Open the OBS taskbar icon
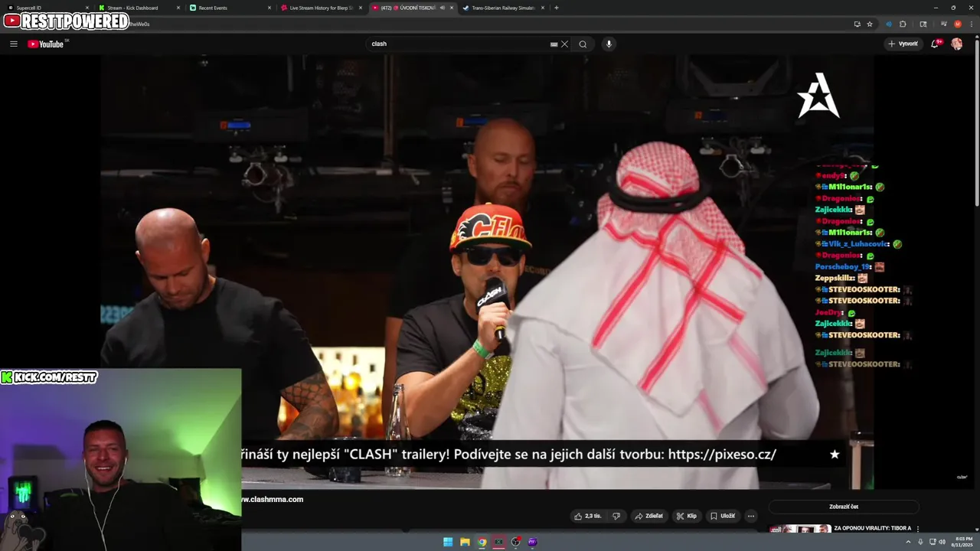Image resolution: width=980 pixels, height=551 pixels. point(516,542)
